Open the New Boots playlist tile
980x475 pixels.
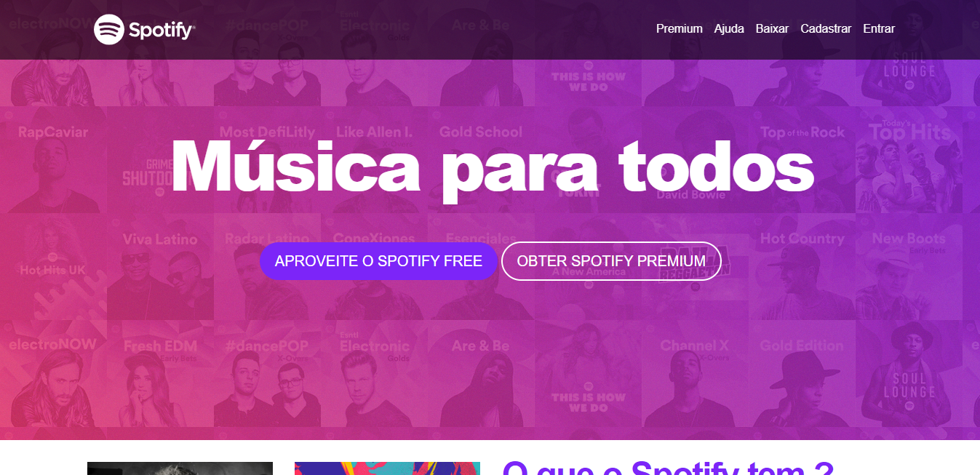coord(909,267)
